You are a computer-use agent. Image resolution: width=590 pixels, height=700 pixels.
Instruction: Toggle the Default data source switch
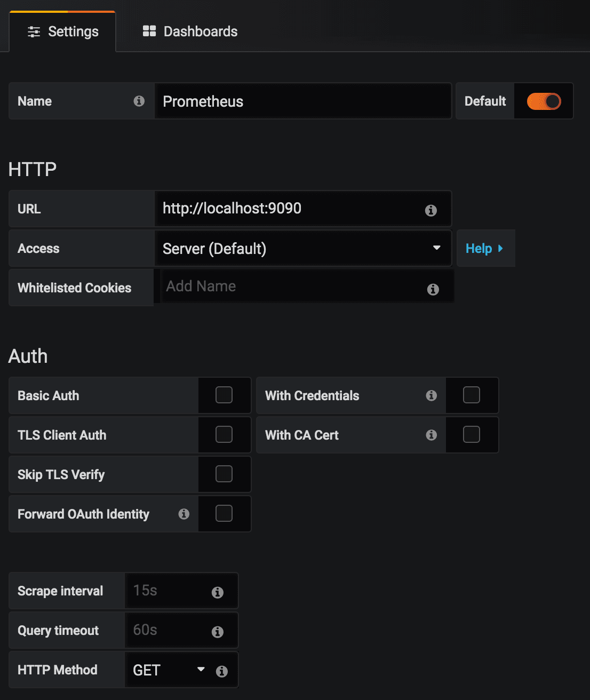coord(544,101)
